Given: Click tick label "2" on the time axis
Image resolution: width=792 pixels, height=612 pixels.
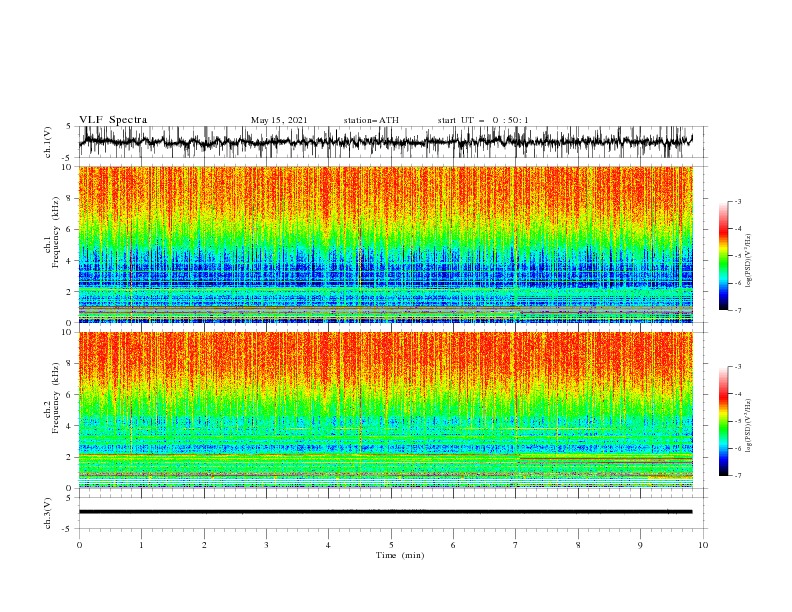Looking at the screenshot, I should pos(204,545).
